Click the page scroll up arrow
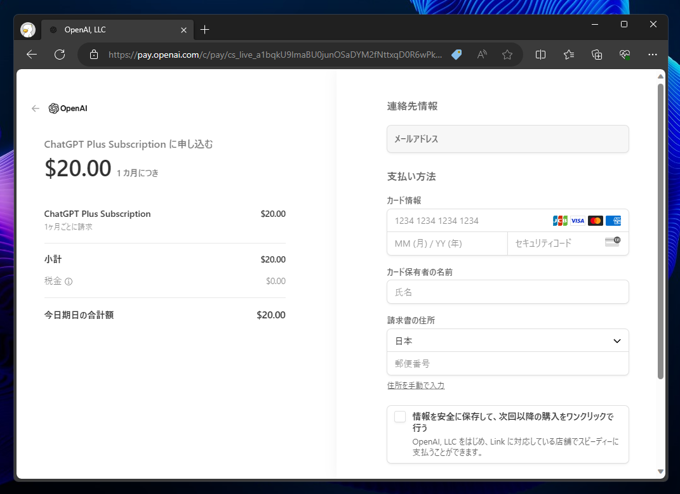The width and height of the screenshot is (680, 494). [x=660, y=76]
